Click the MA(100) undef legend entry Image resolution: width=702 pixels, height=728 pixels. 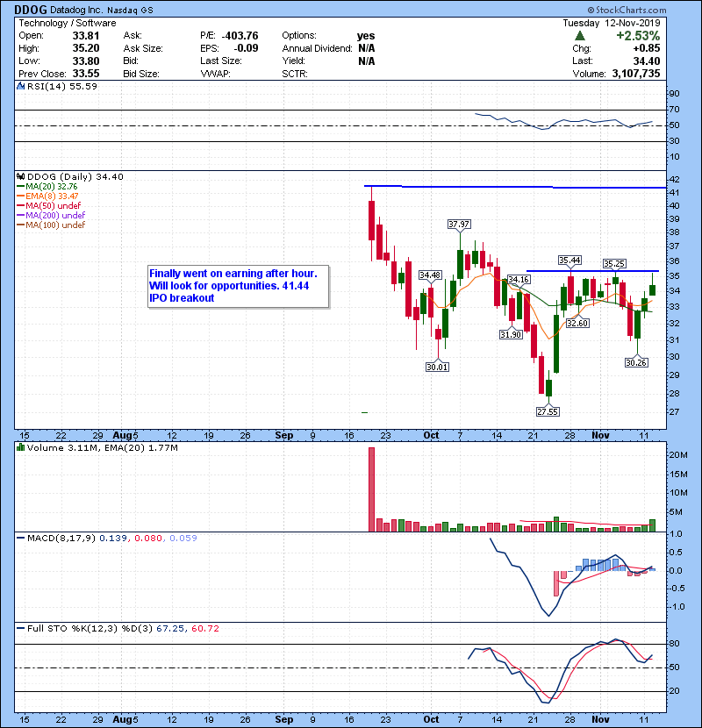[51, 225]
